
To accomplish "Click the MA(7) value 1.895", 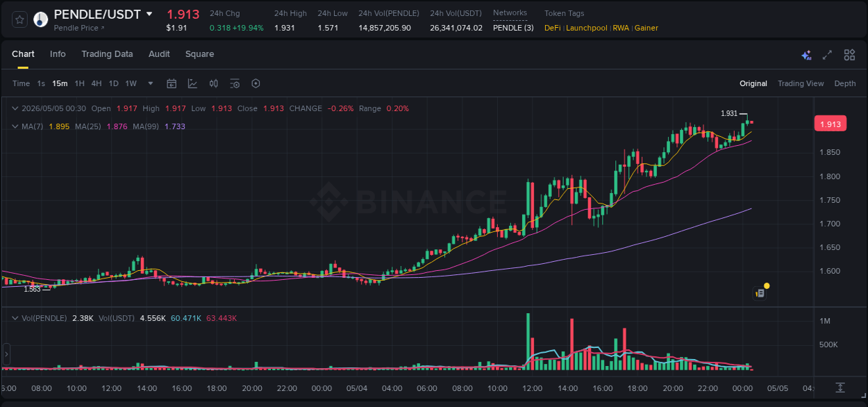I will pos(59,126).
